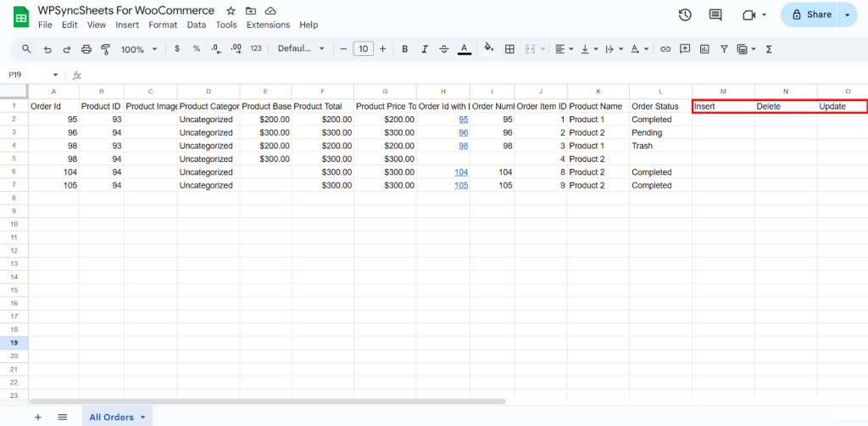Open the Help menu
Viewport: 868px width, 426px height.
309,25
